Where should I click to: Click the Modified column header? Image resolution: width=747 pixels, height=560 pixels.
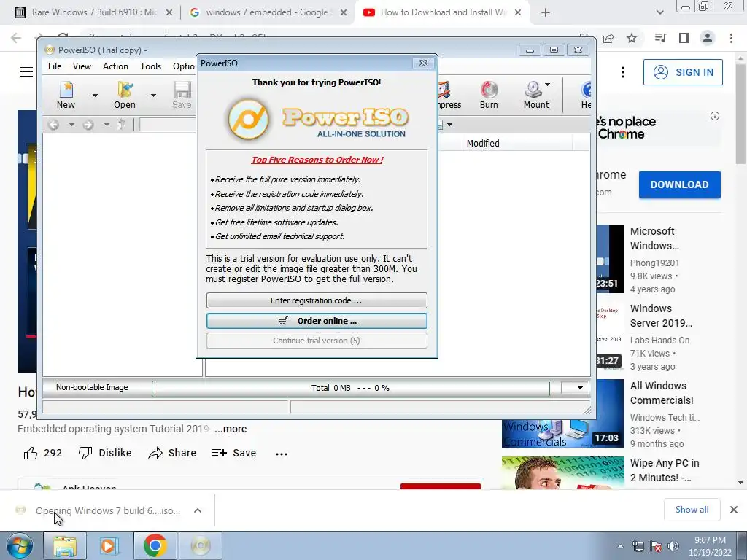pyautogui.click(x=517, y=144)
